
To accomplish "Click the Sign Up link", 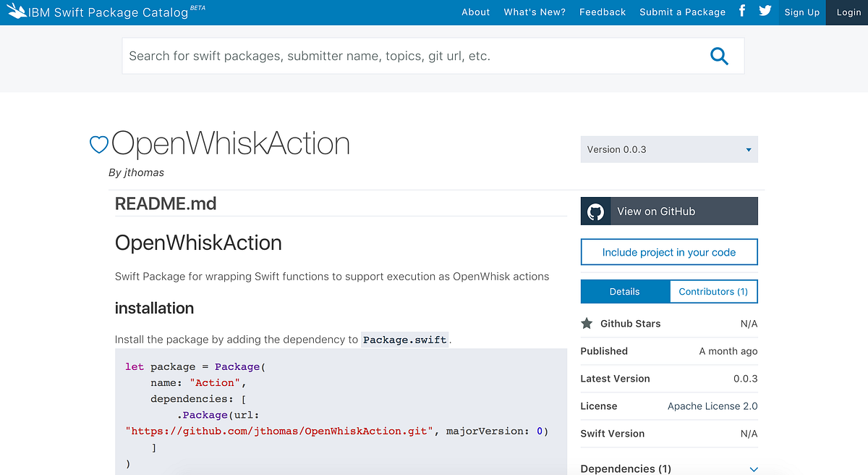I will [x=801, y=12].
